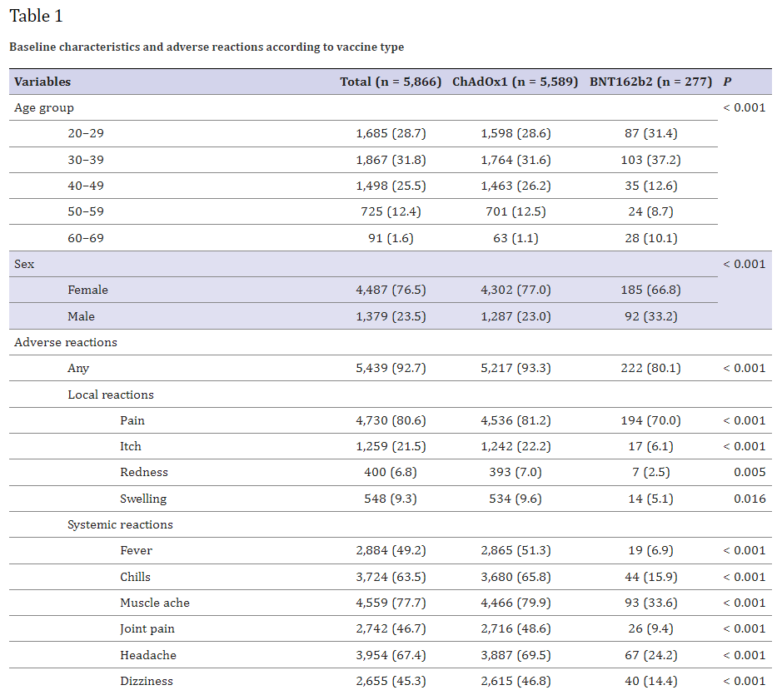Click the Age group P value '< 0.001'
The image size is (782, 700).
click(745, 107)
